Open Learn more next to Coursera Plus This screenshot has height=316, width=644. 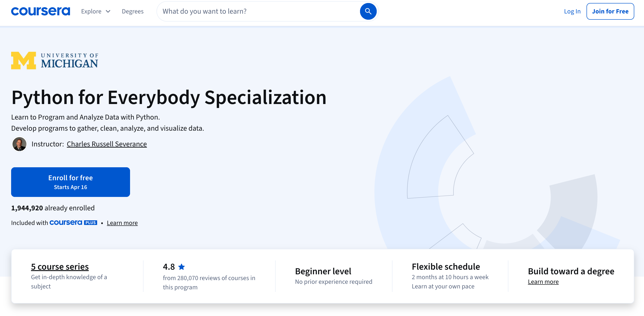(122, 223)
